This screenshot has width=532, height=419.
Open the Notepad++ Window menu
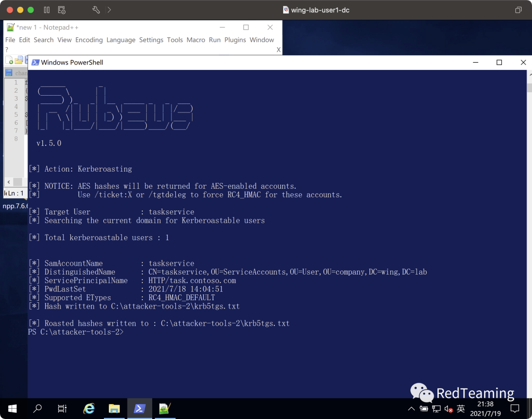pyautogui.click(x=262, y=40)
